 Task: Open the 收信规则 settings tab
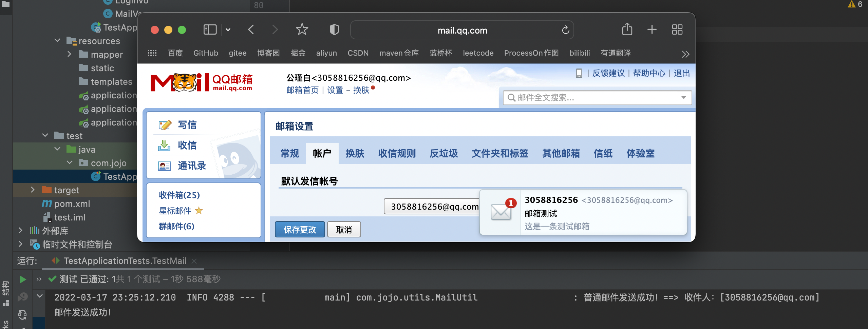(397, 154)
